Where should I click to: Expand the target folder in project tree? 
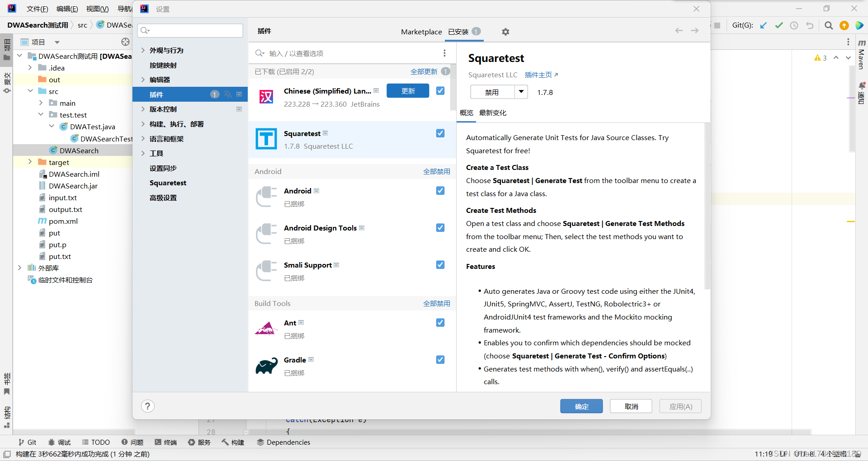click(30, 162)
